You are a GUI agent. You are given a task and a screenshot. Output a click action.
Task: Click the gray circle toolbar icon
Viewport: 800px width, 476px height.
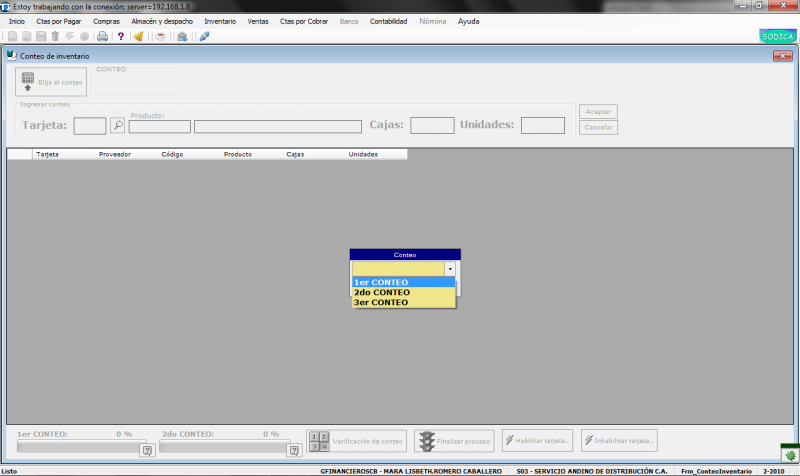click(x=84, y=36)
